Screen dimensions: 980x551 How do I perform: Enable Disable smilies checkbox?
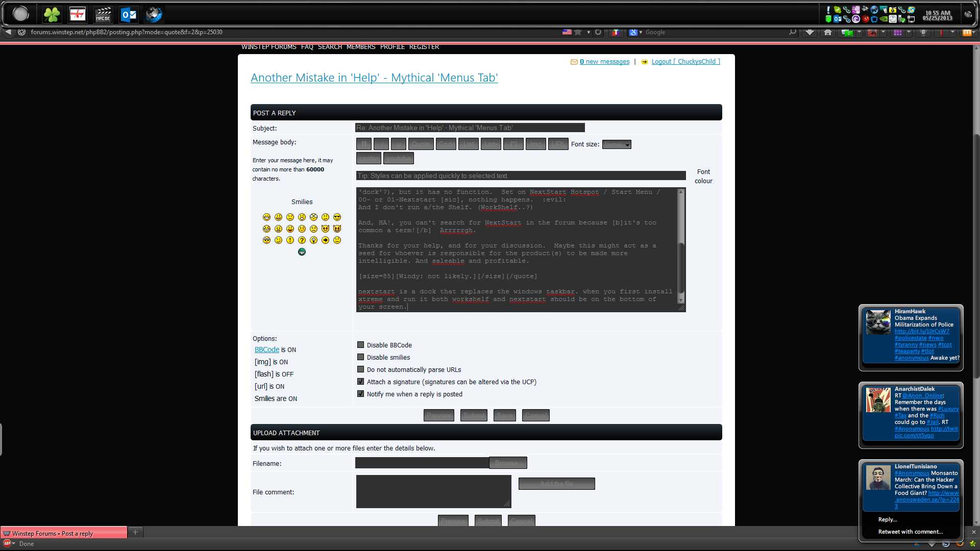pos(360,357)
